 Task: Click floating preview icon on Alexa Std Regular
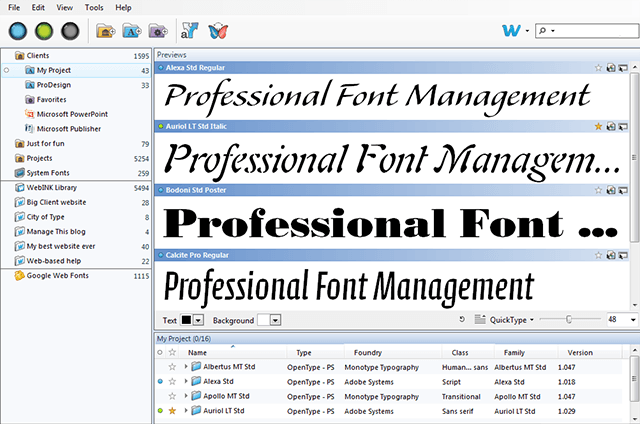[623, 68]
